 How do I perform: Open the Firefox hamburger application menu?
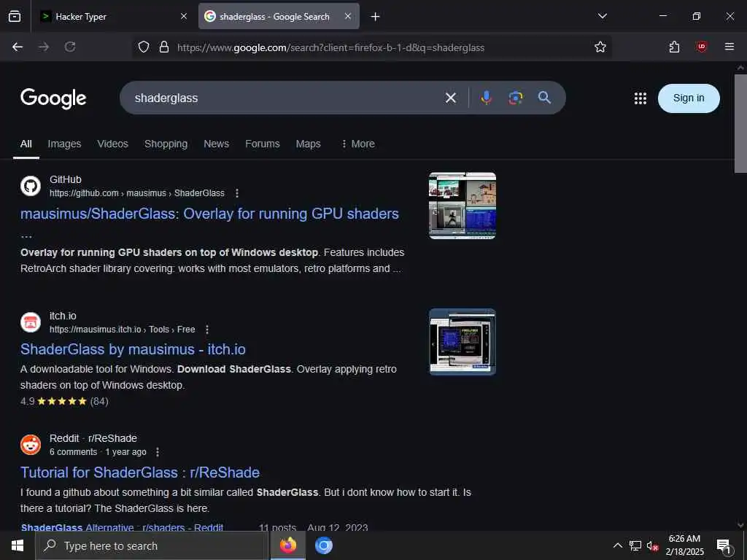(729, 47)
